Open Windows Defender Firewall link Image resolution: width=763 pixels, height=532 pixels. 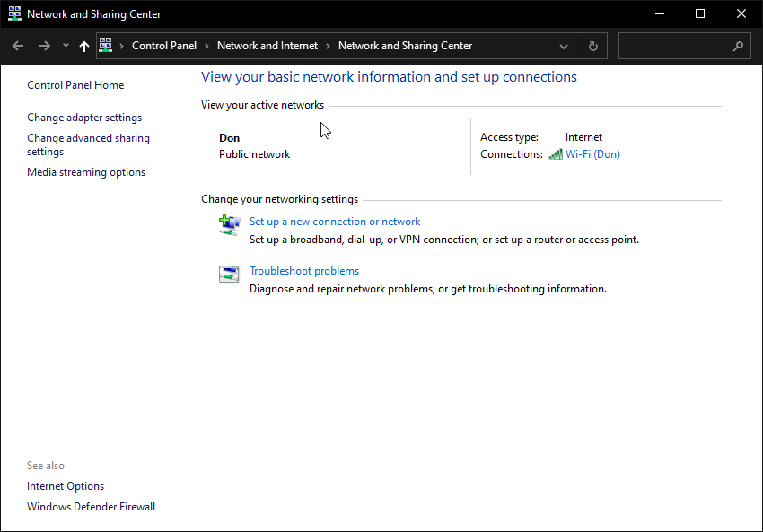pyautogui.click(x=91, y=507)
